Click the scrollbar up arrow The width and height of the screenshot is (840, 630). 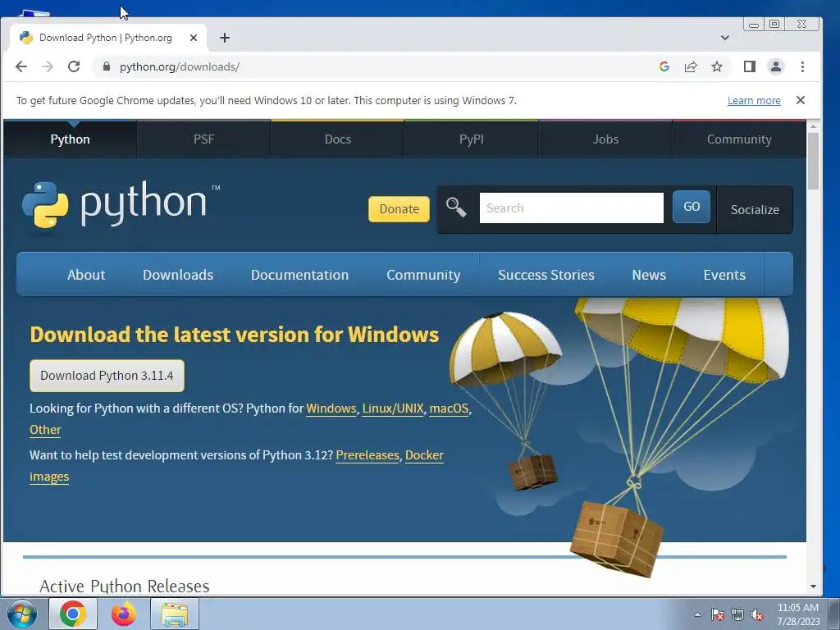point(813,127)
